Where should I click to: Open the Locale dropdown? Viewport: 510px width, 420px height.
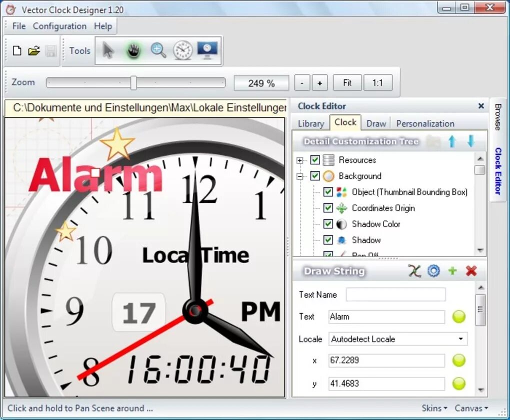pyautogui.click(x=460, y=339)
